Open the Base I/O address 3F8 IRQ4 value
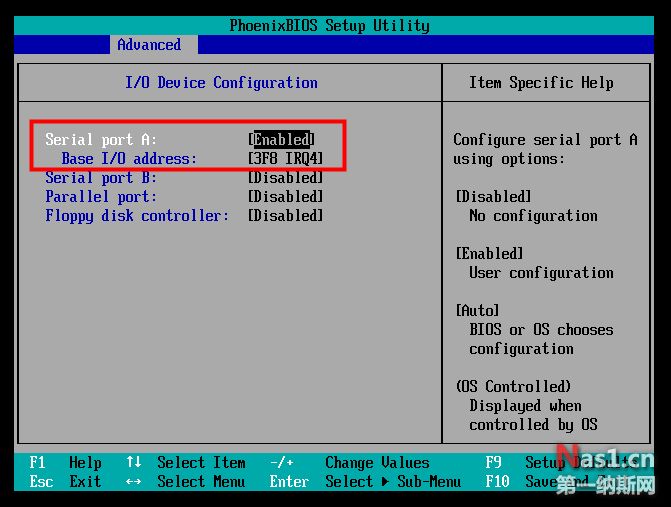The width and height of the screenshot is (671, 507). pos(285,158)
